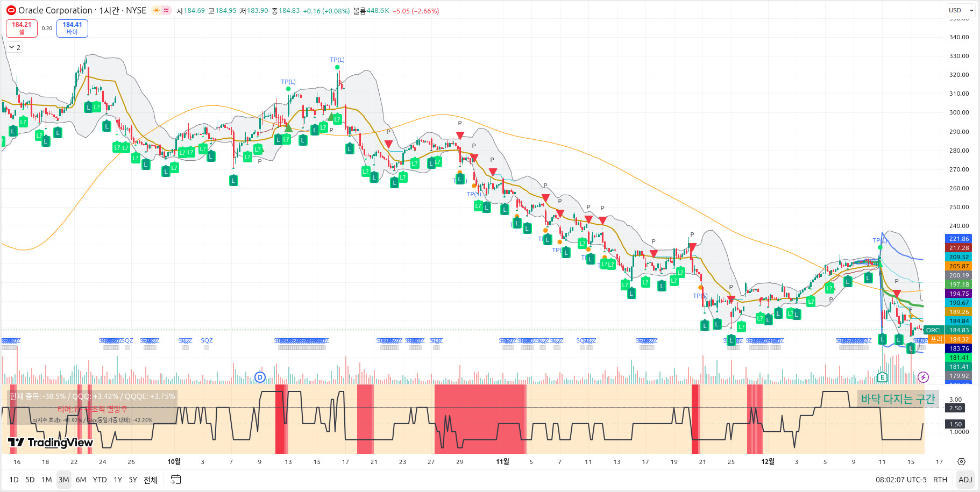Click the red down-triangle signal near October 29
This screenshot has height=492, width=980.
pos(460,136)
